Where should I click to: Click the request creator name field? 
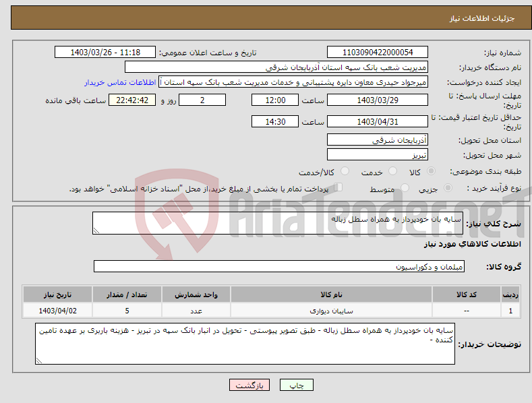tap(293, 82)
